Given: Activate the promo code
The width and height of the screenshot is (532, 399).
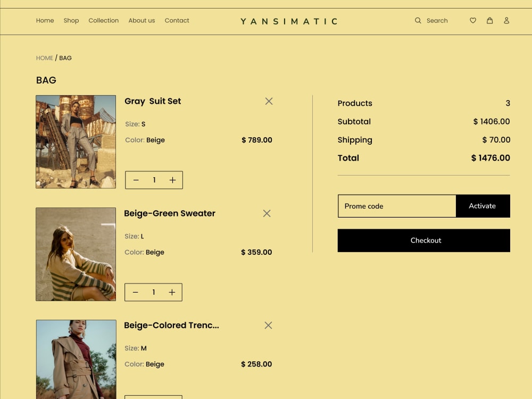Looking at the screenshot, I should 483,206.
